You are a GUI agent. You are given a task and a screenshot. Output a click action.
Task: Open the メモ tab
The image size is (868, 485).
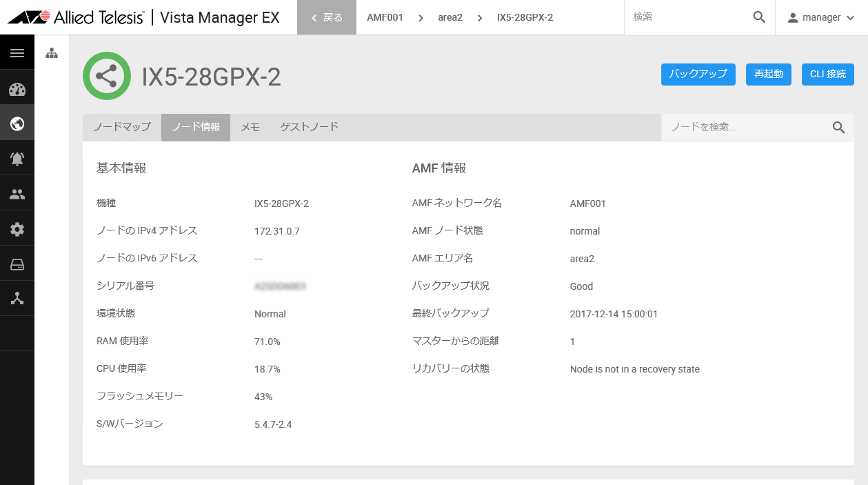point(250,127)
